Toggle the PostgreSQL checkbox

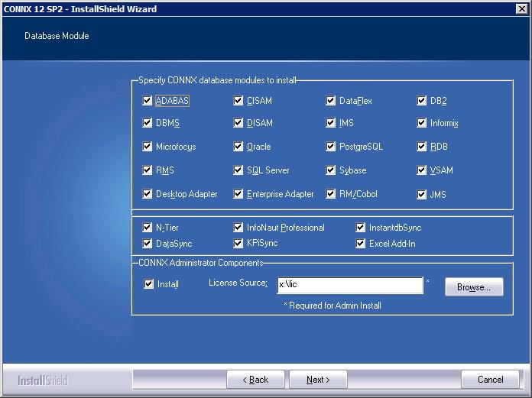click(x=330, y=147)
